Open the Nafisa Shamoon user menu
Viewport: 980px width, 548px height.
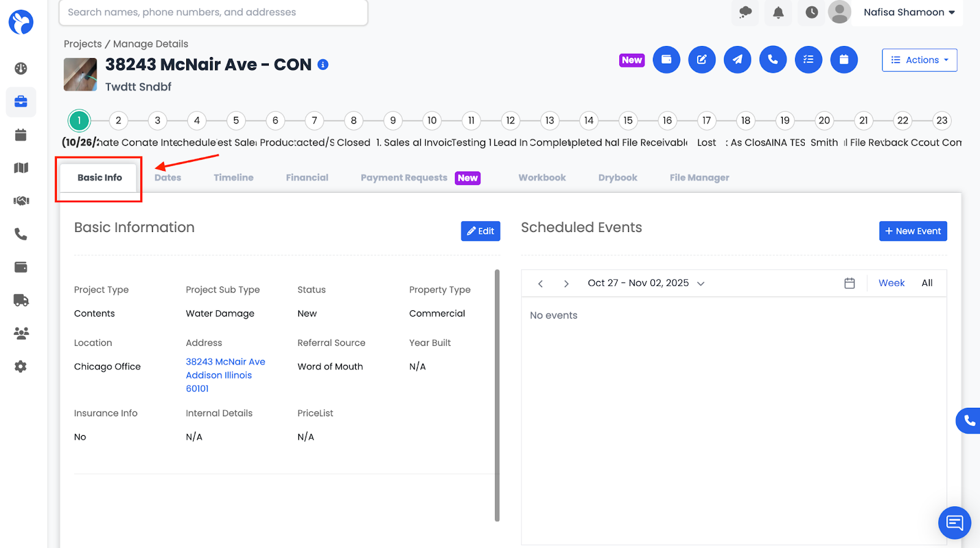tap(908, 12)
